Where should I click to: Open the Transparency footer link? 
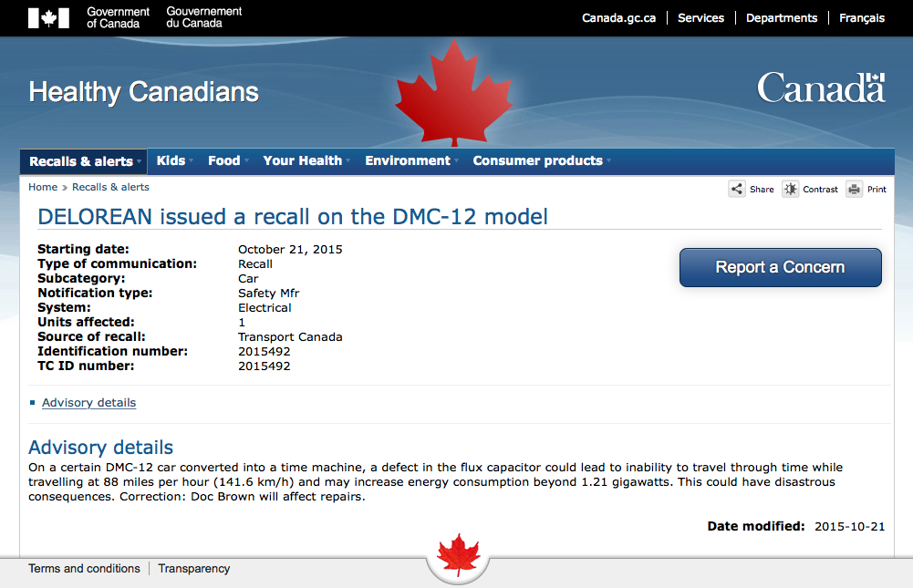pos(193,568)
